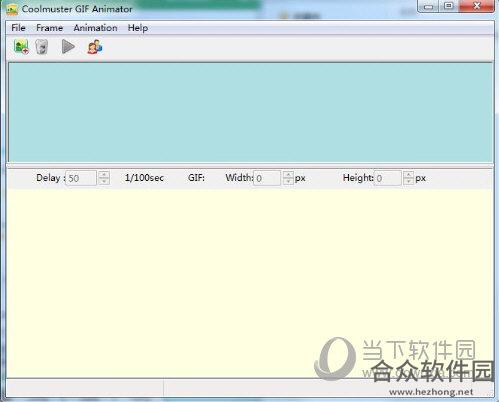Open the Frame menu
The width and height of the screenshot is (499, 402).
pyautogui.click(x=49, y=28)
